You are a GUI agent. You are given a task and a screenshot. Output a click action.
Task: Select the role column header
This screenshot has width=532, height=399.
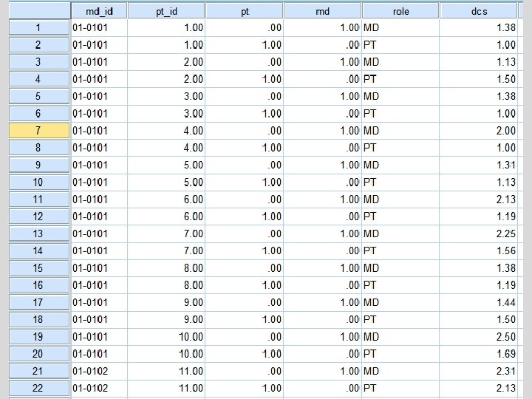tap(400, 11)
